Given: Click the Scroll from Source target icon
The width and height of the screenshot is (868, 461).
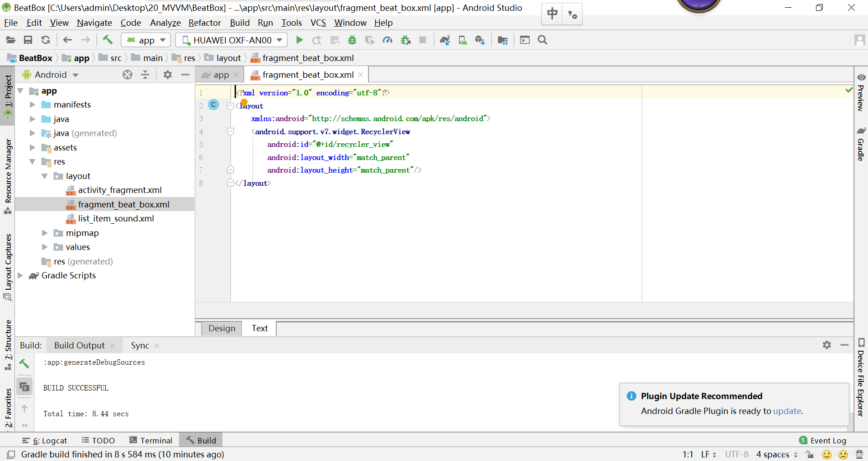Looking at the screenshot, I should [127, 75].
